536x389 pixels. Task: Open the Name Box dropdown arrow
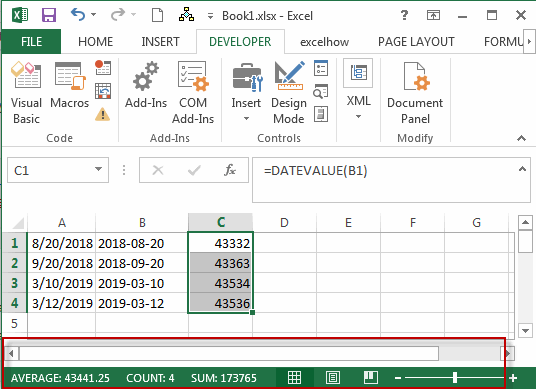click(98, 169)
